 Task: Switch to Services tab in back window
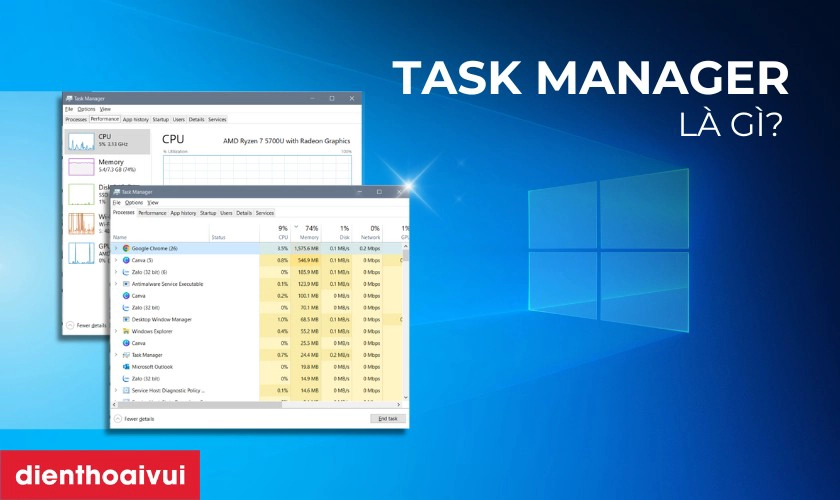point(217,120)
